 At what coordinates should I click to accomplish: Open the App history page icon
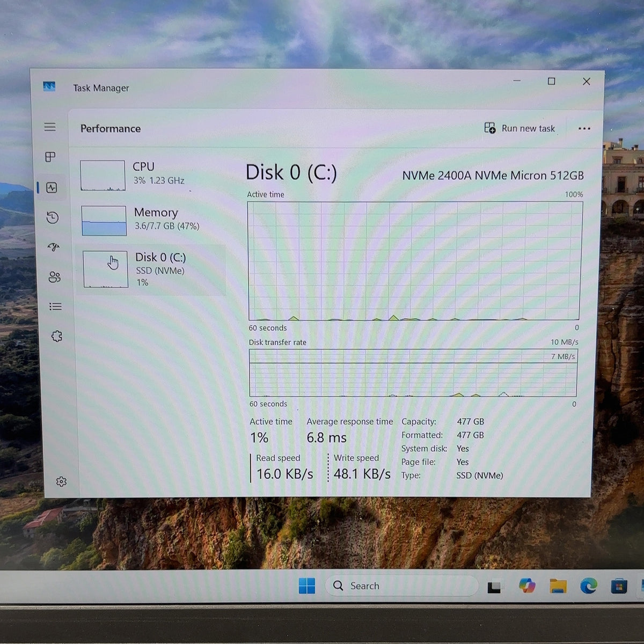click(x=52, y=217)
